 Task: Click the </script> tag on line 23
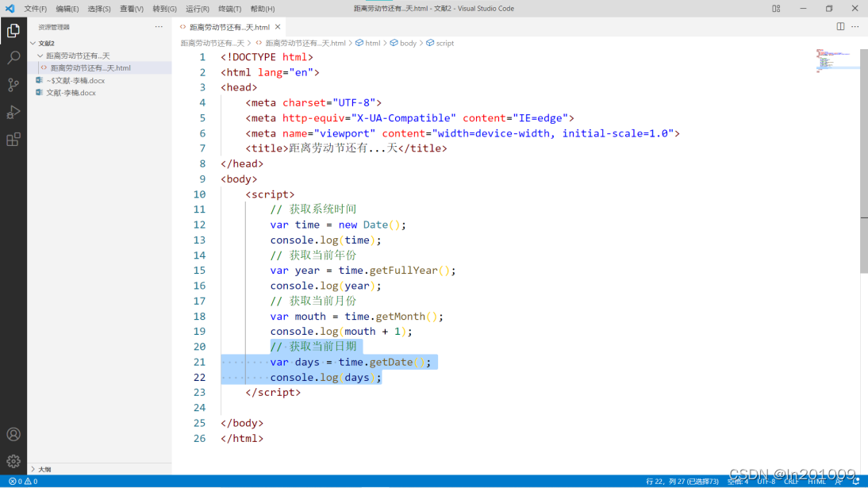[x=273, y=392]
